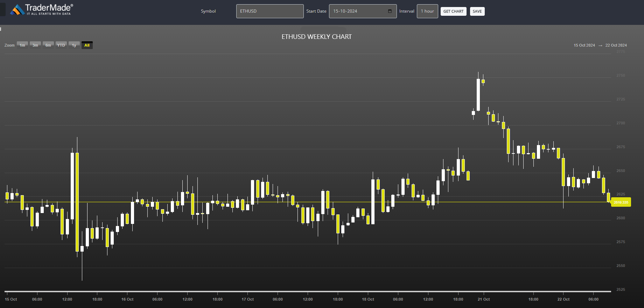The image size is (644, 308).
Task: Click the 18 Oct x-axis label
Action: point(368,299)
